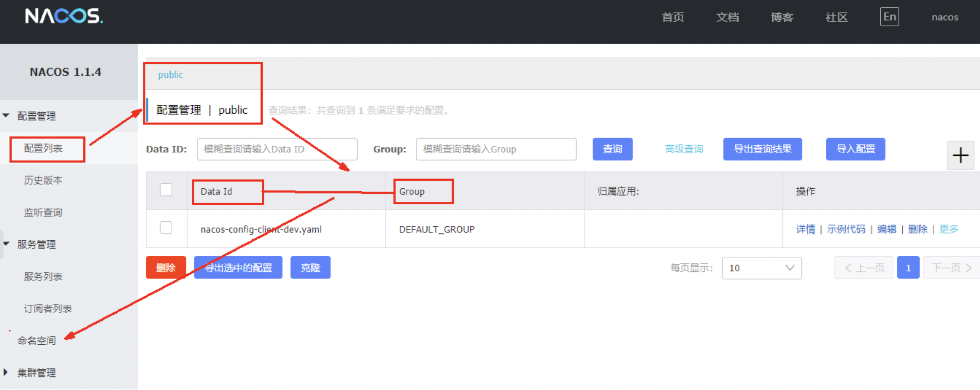Collapse the 配置管理 menu section

7,116
